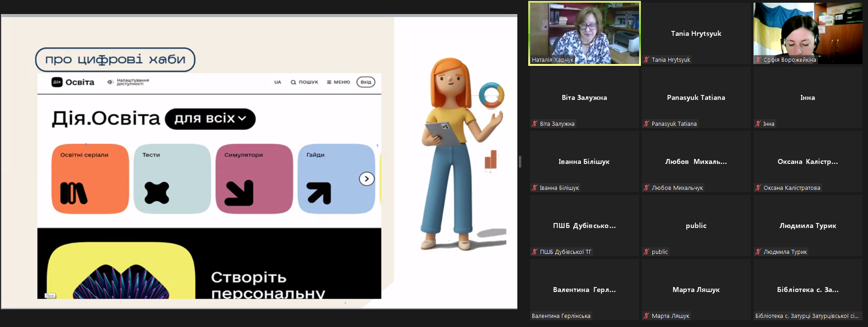Open the МЕНЮ hamburger menu
The width and height of the screenshot is (868, 327).
pyautogui.click(x=338, y=82)
